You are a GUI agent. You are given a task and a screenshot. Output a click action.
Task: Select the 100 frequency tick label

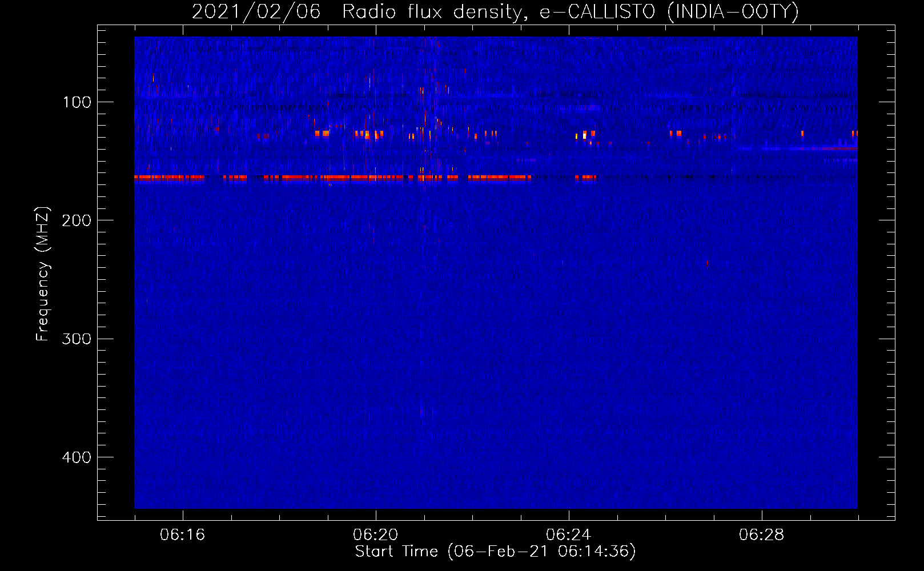[77, 102]
